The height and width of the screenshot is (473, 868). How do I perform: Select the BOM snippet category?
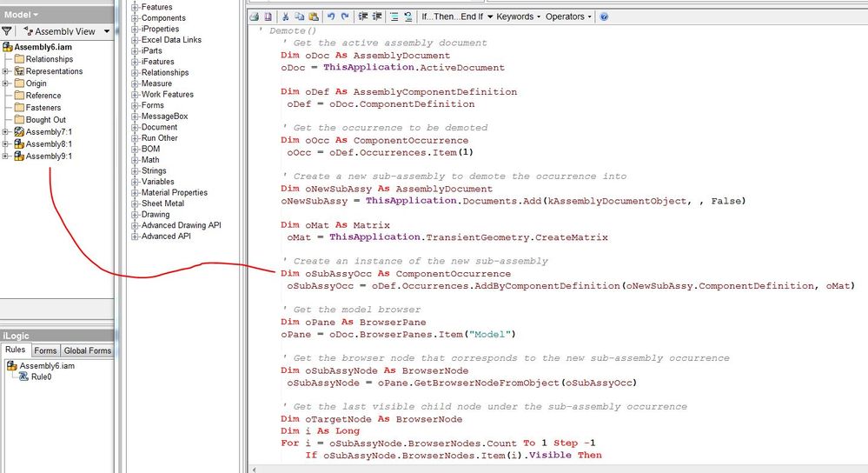click(x=150, y=149)
